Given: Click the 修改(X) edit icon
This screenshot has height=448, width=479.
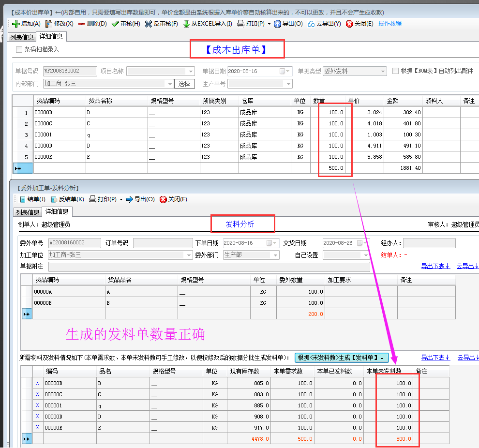Looking at the screenshot, I should (x=49, y=24).
